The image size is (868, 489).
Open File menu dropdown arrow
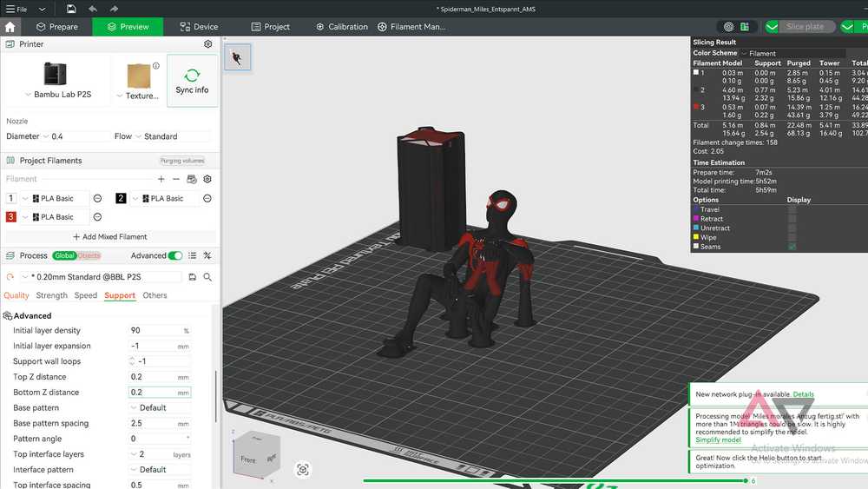click(x=42, y=9)
